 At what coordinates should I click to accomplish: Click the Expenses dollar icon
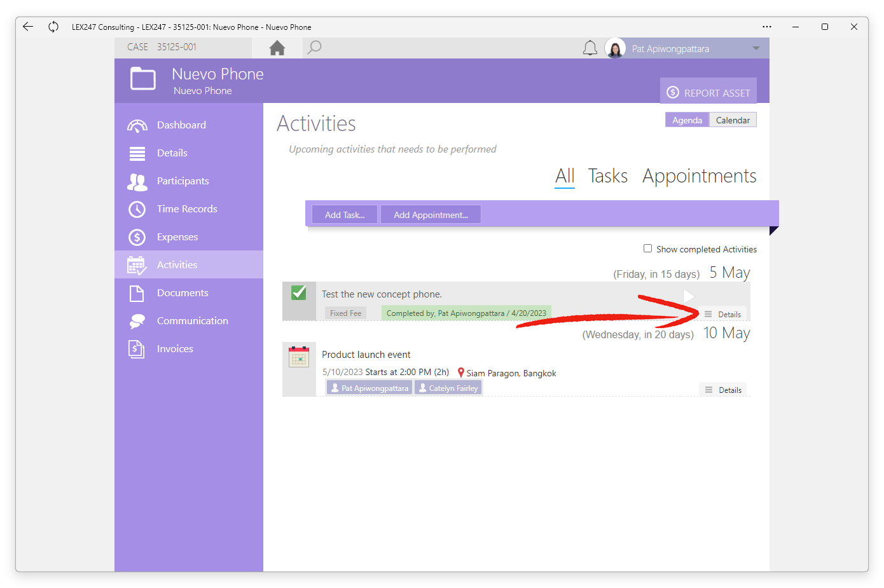pos(137,237)
